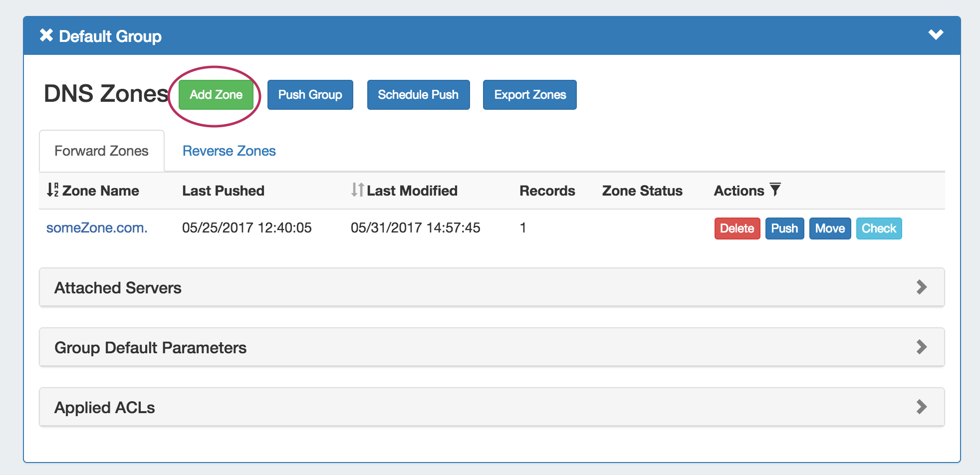980x475 pixels.
Task: Delete the someZone.com. zone
Action: pyautogui.click(x=736, y=229)
